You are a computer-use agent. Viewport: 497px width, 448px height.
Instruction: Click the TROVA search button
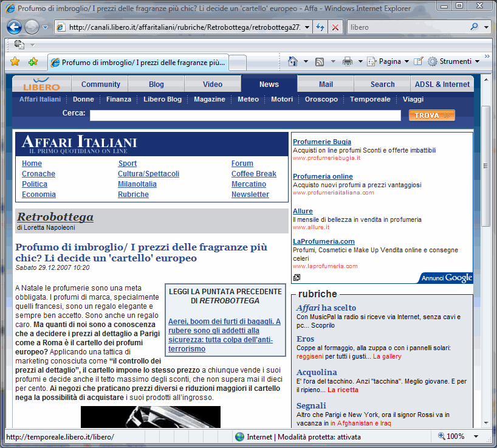point(431,114)
